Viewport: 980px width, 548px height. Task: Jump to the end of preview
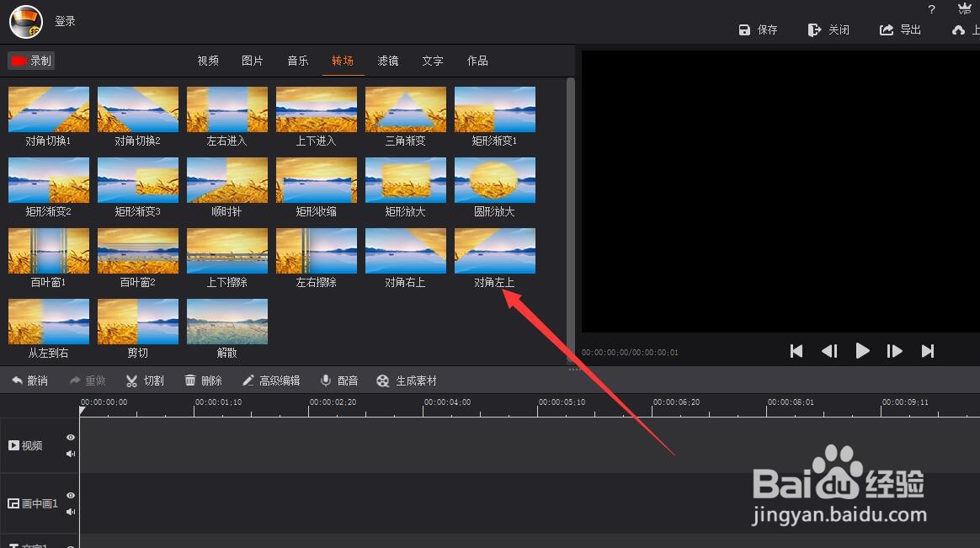pyautogui.click(x=928, y=351)
